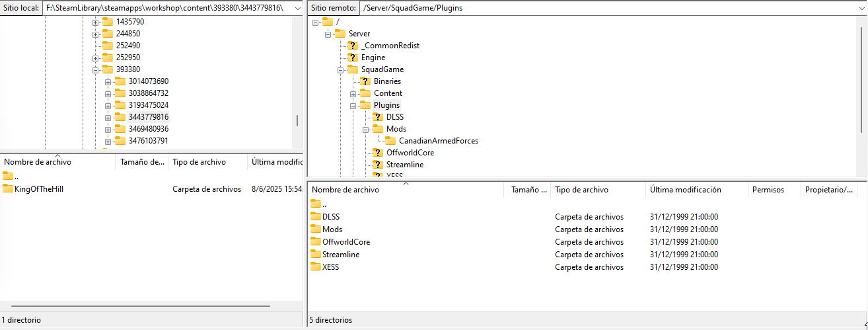This screenshot has height=330, width=868.
Task: Click Carpeta de archivos in the DLSS row
Action: coord(589,217)
